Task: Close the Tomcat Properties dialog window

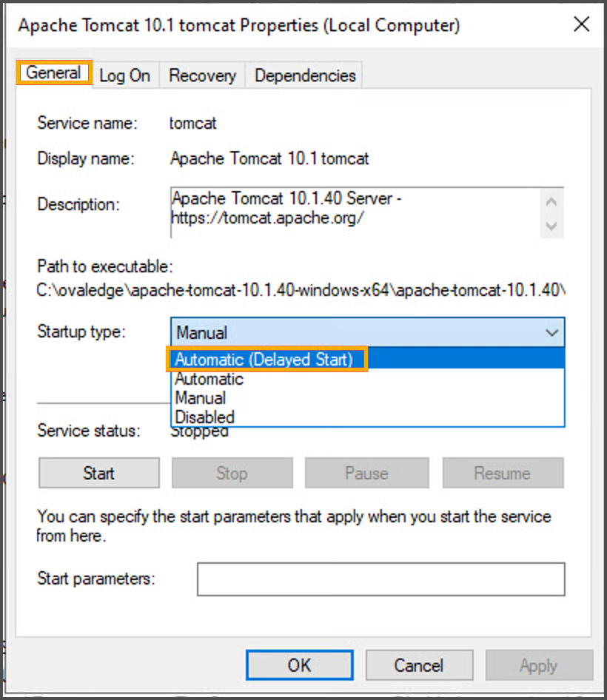Action: (581, 24)
